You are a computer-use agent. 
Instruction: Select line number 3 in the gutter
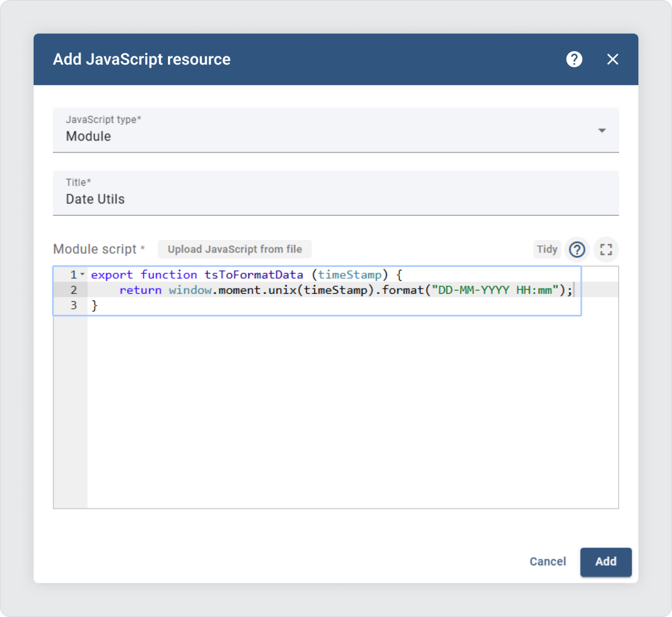tap(73, 305)
